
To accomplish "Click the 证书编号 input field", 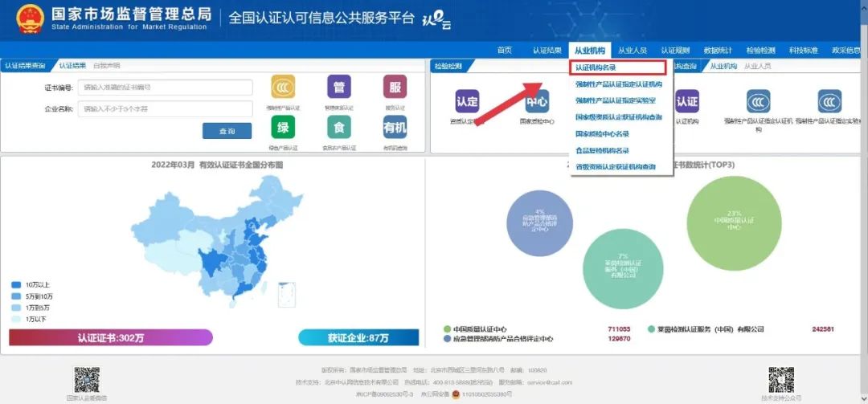I will (x=165, y=87).
